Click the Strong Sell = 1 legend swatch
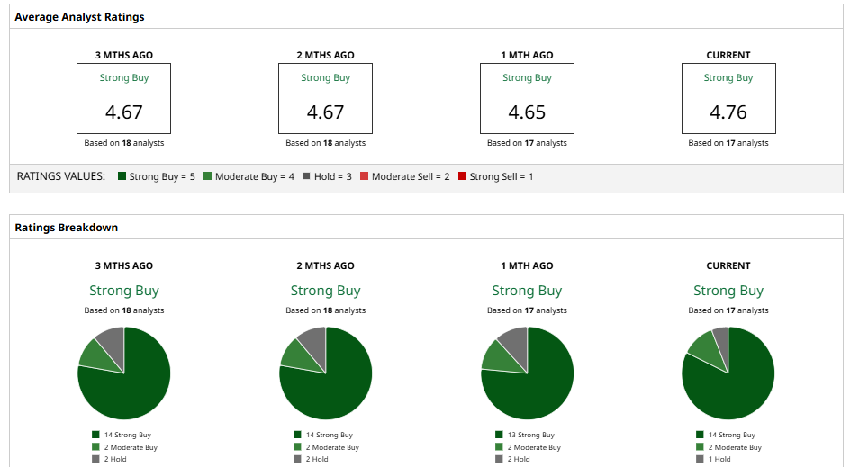The image size is (868, 467). point(462,176)
